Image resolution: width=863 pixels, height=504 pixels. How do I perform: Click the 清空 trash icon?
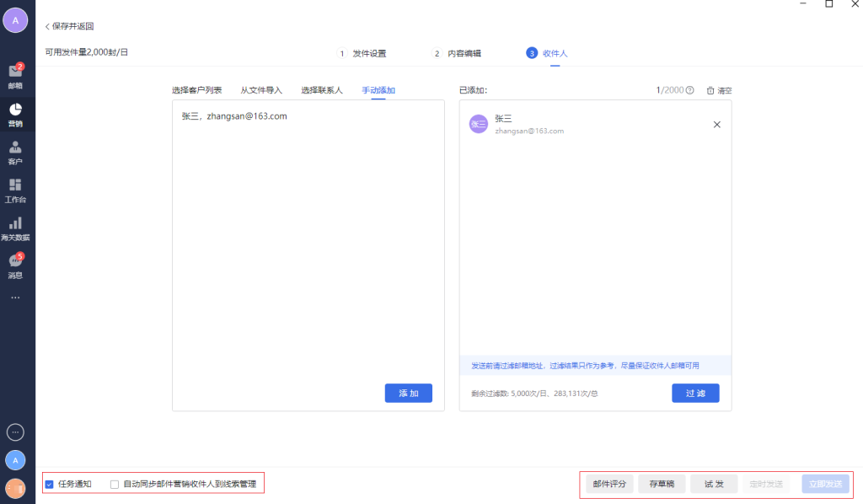pos(710,90)
